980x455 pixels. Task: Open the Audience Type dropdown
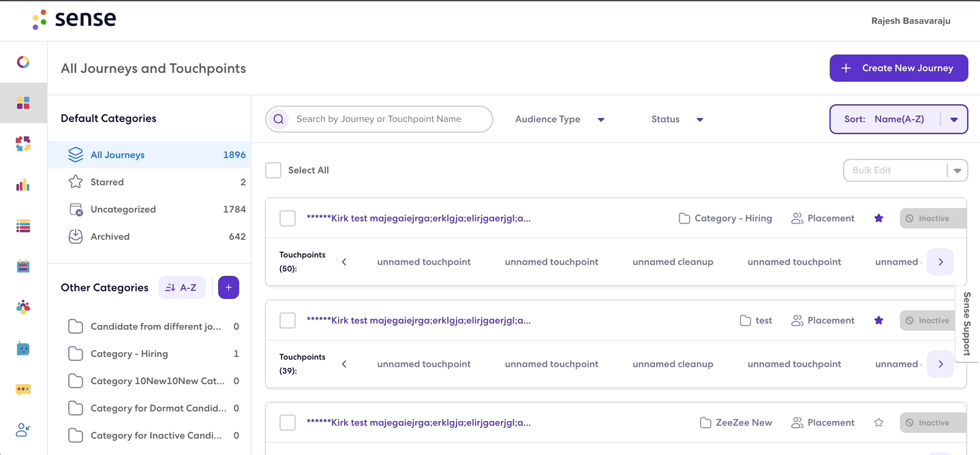pos(560,119)
